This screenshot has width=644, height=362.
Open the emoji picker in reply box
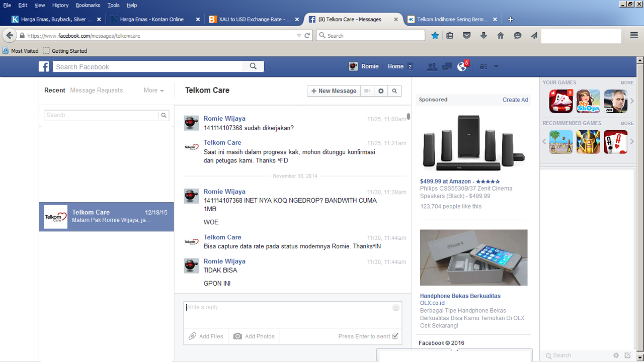pyautogui.click(x=396, y=308)
